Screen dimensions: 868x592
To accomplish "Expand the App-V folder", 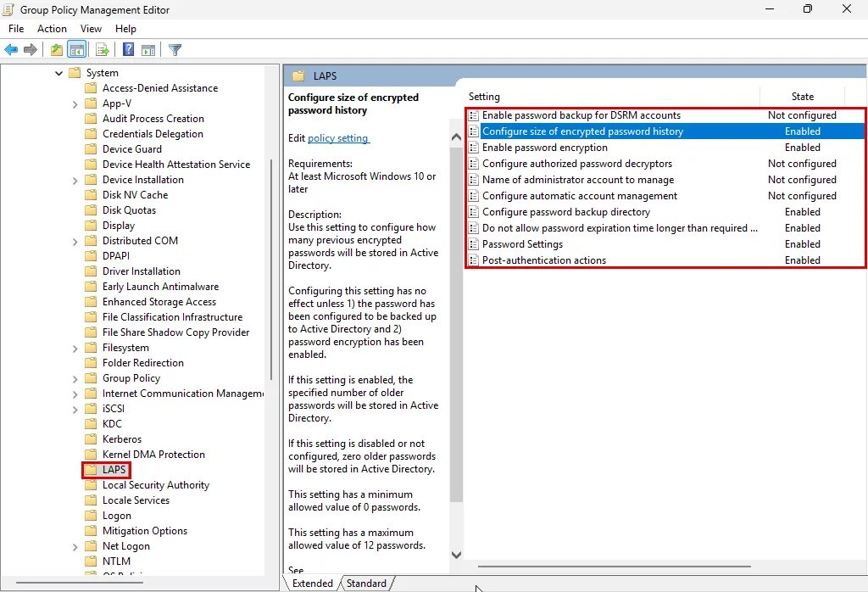I will point(75,104).
